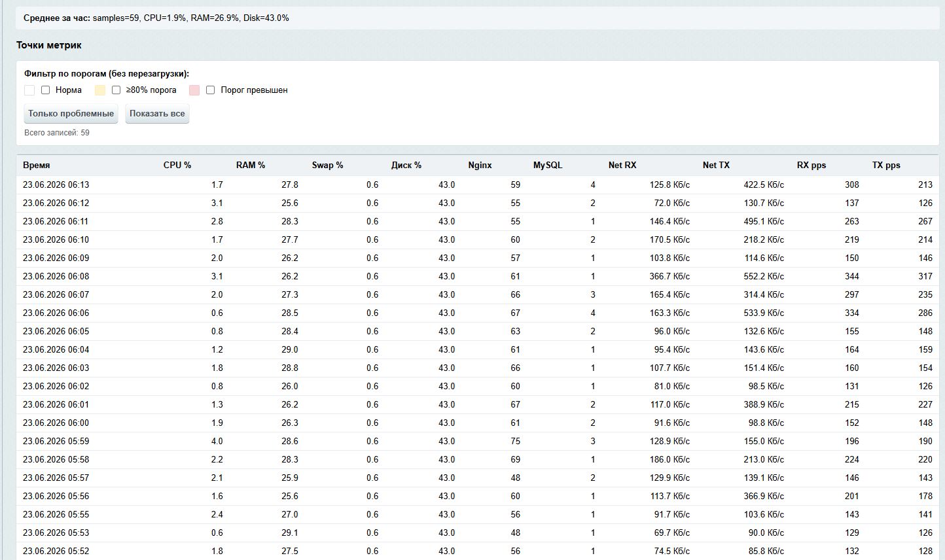Click the Точки метрик heading

49,45
